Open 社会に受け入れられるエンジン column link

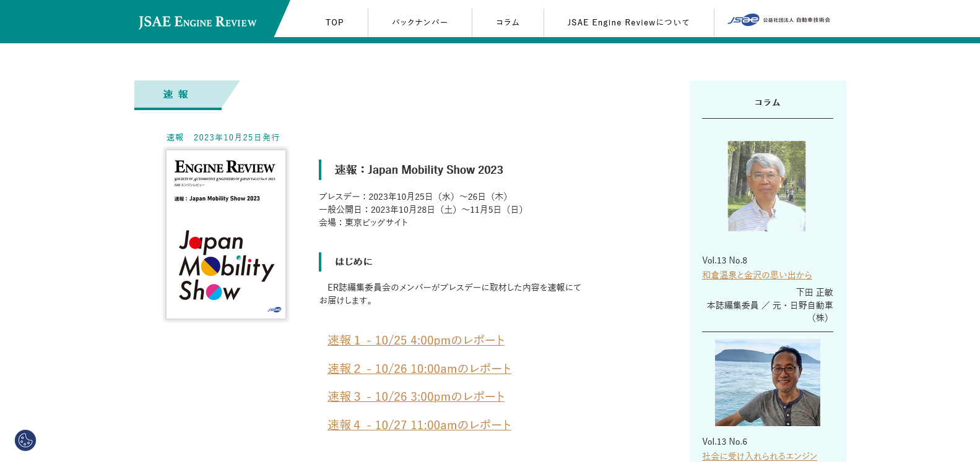coord(759,456)
